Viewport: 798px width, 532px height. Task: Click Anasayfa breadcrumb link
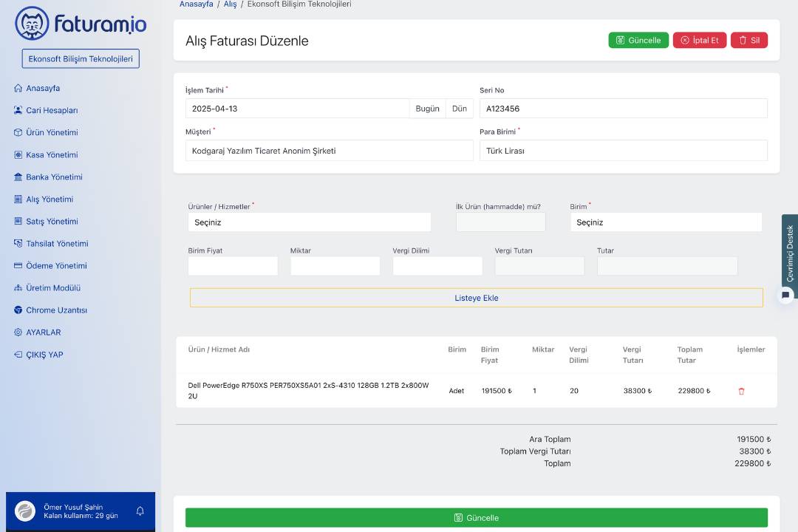point(196,4)
